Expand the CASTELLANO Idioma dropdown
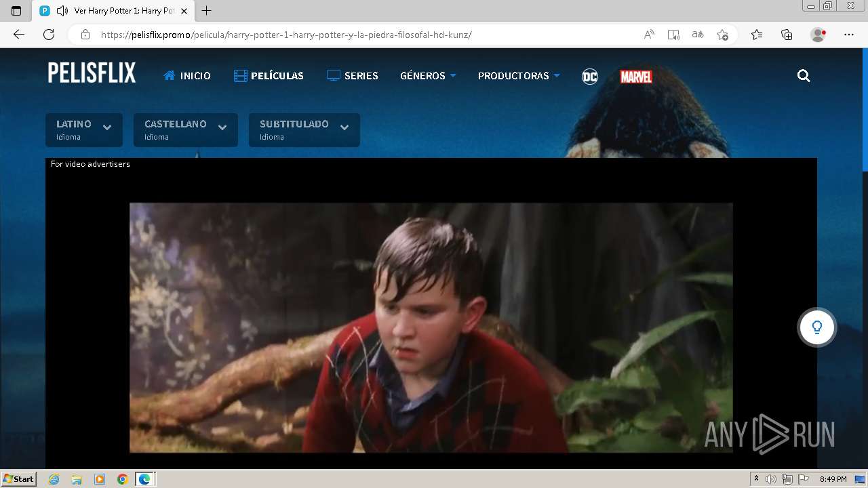The height and width of the screenshot is (488, 868). click(186, 129)
